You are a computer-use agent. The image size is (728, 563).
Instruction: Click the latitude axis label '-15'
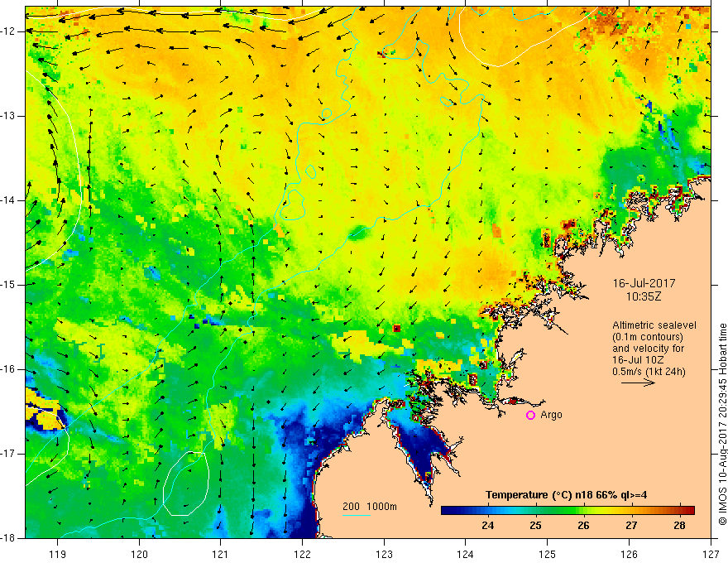pyautogui.click(x=8, y=285)
